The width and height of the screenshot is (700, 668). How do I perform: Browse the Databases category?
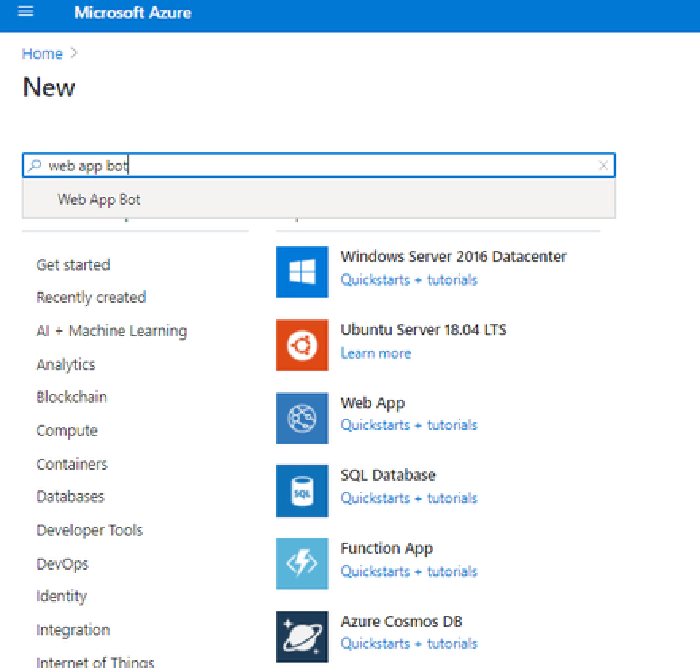pos(70,497)
